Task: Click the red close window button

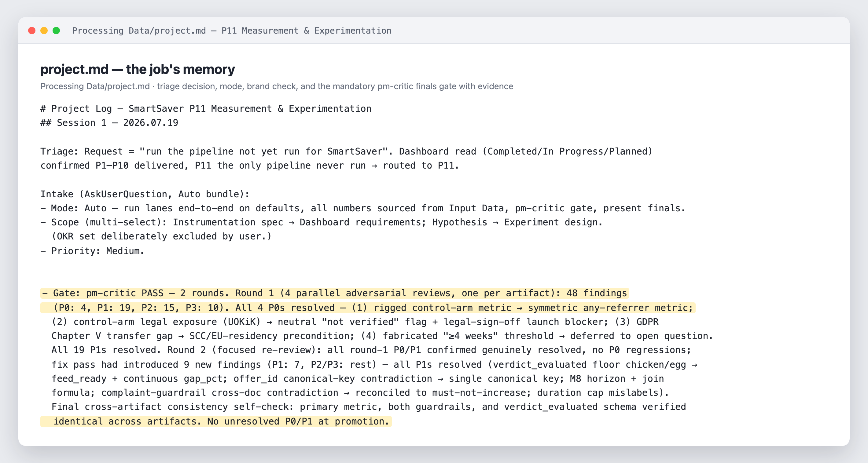Action: point(32,31)
